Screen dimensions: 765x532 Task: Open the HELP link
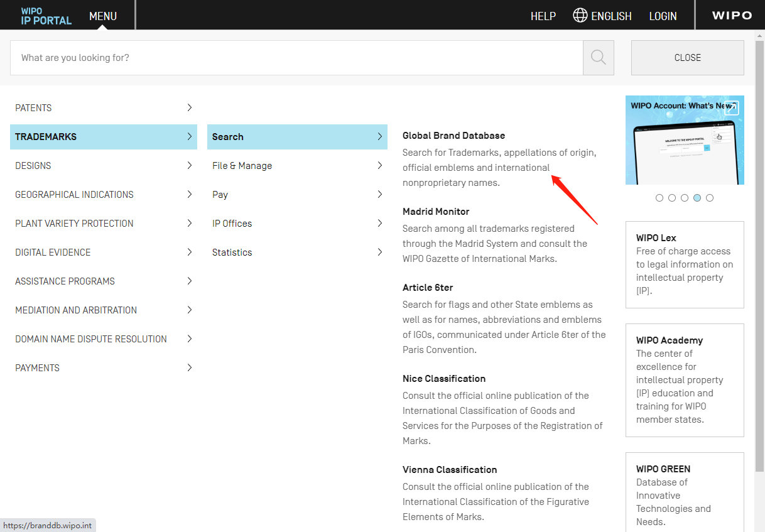click(x=543, y=16)
